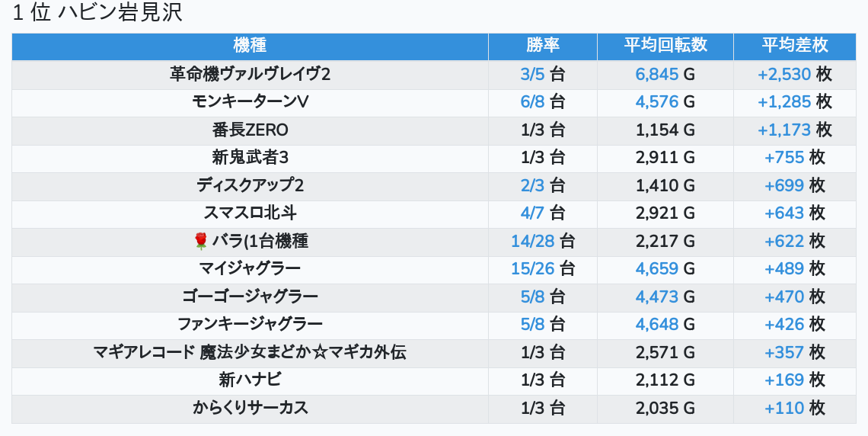Click the 14/28 win rate value
The width and height of the screenshot is (868, 436).
pyautogui.click(x=533, y=242)
